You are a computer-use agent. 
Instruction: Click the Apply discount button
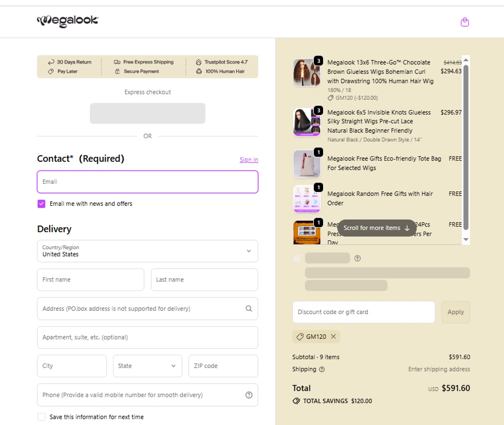456,312
